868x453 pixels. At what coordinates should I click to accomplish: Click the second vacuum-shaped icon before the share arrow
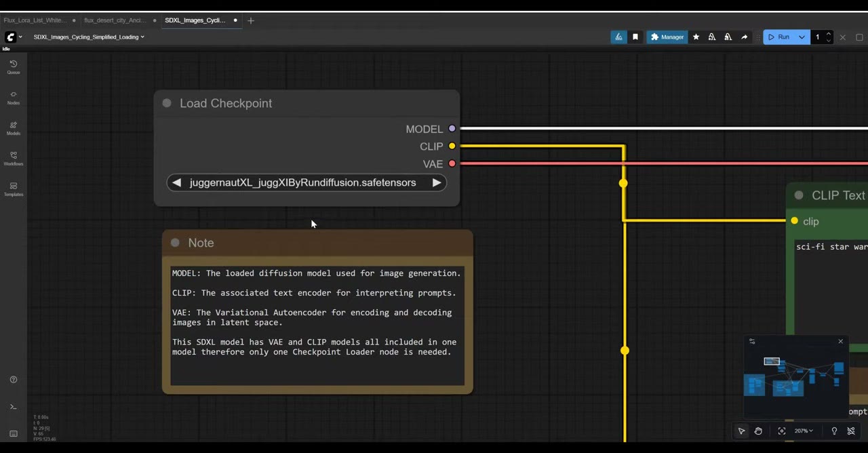coord(728,37)
